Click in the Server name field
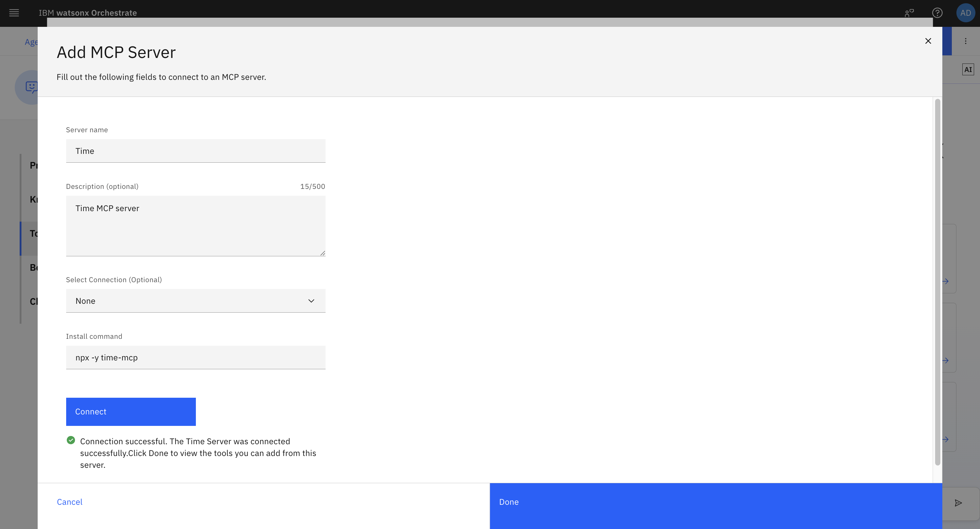The width and height of the screenshot is (980, 529). point(195,151)
